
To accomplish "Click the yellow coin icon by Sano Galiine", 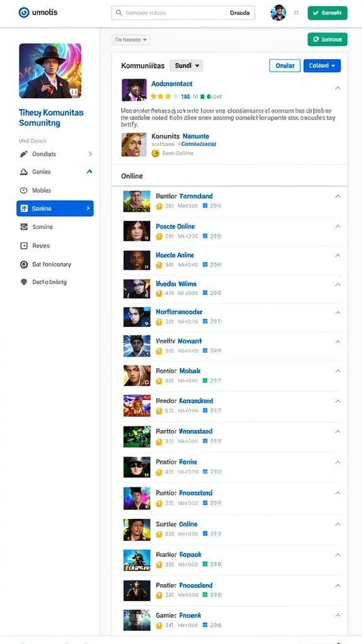I will [155, 153].
